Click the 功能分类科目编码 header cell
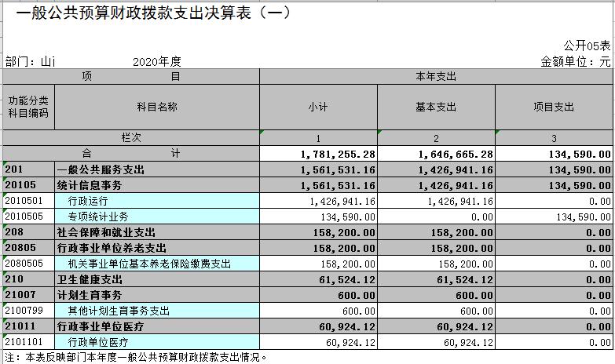Viewport: 615px width, 364px height. 28,107
